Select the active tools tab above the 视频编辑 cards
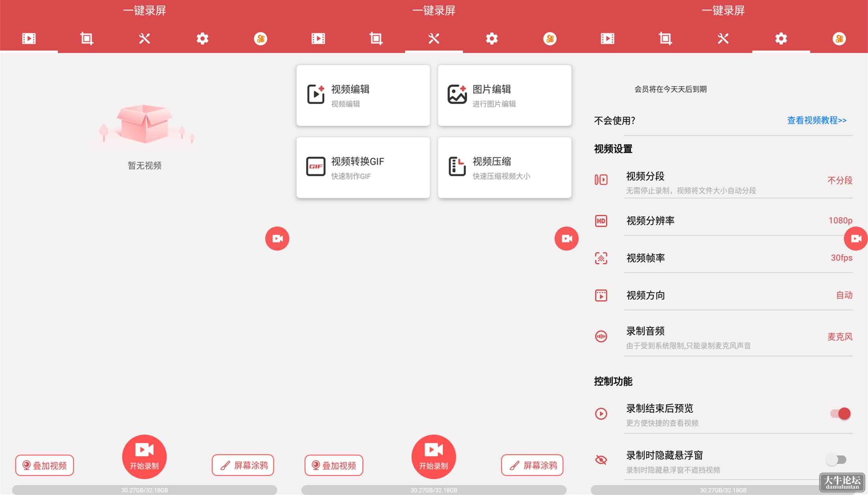868x495 pixels. pyautogui.click(x=434, y=39)
